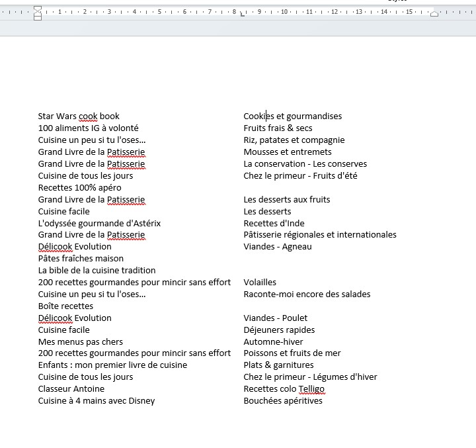Screen dimensions: 476x448
Task: Click "Cuisine à 4 mains avec Disney"
Action: coord(96,401)
